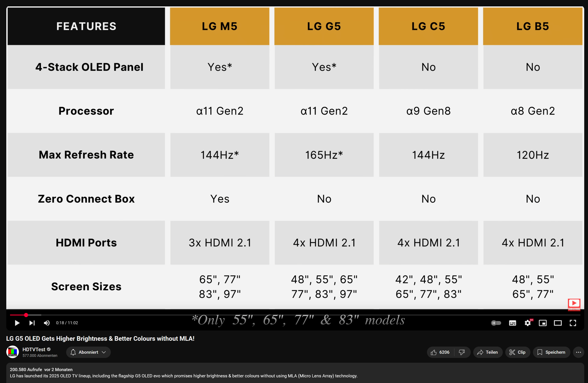
Task: Open the video settings gear
Action: [527, 323]
